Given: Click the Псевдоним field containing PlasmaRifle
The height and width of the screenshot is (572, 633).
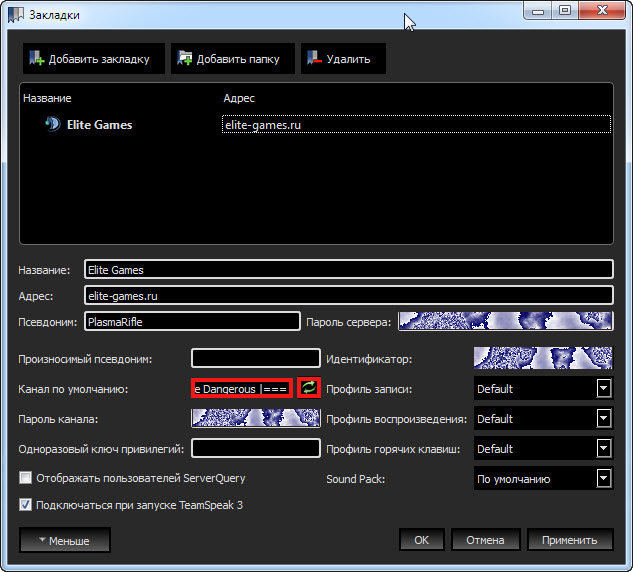Looking at the screenshot, I should (192, 322).
